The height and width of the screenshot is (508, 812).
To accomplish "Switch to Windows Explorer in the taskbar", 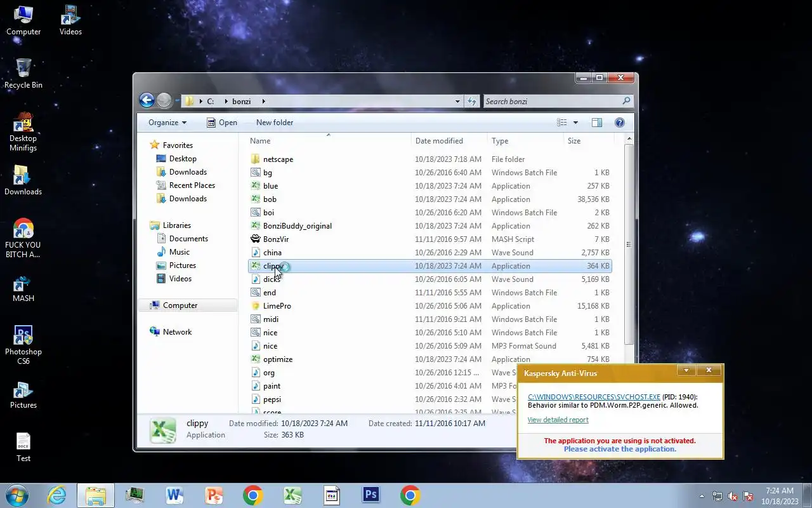I will point(96,495).
